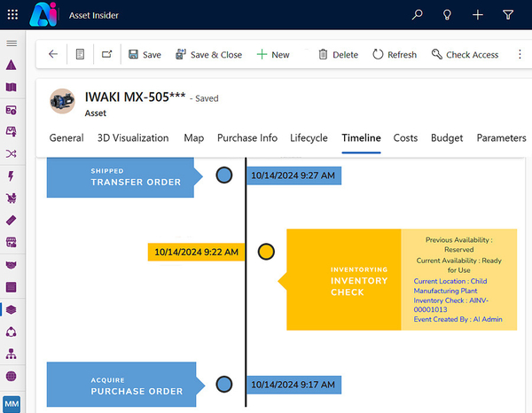Click the lightning bolt icon in sidebar
Image resolution: width=532 pixels, height=413 pixels.
coord(12,176)
